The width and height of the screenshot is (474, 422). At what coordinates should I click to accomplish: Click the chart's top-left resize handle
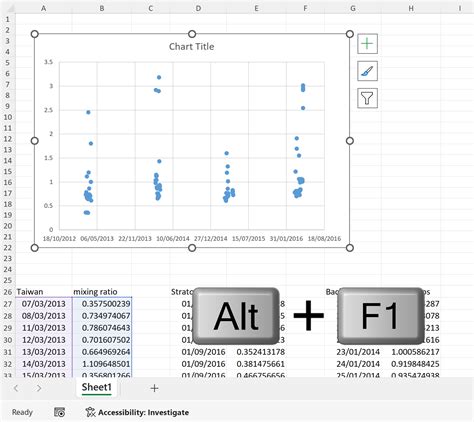pyautogui.click(x=35, y=34)
